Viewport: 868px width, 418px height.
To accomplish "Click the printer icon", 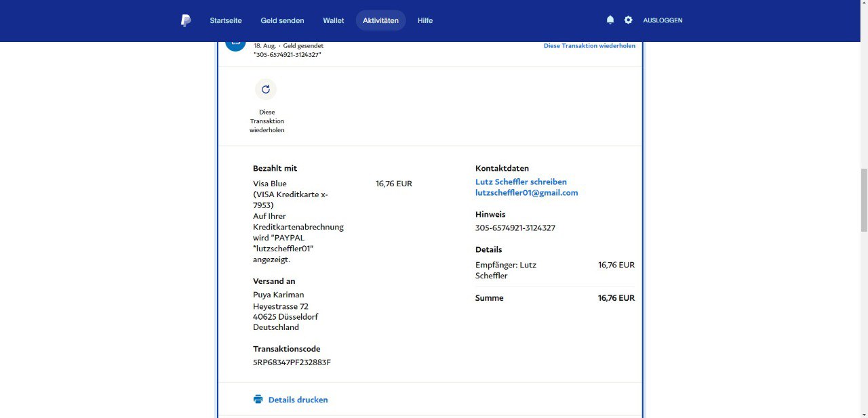I will pos(258,400).
